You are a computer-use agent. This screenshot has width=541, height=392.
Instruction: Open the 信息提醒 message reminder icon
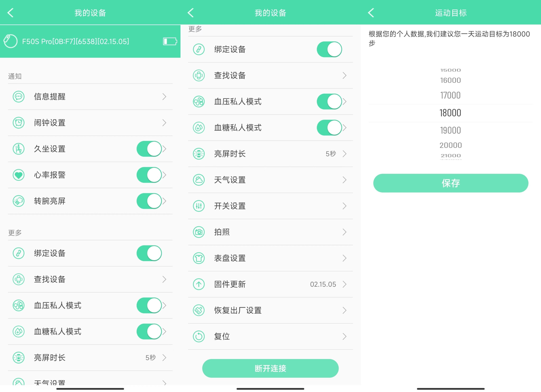(19, 97)
